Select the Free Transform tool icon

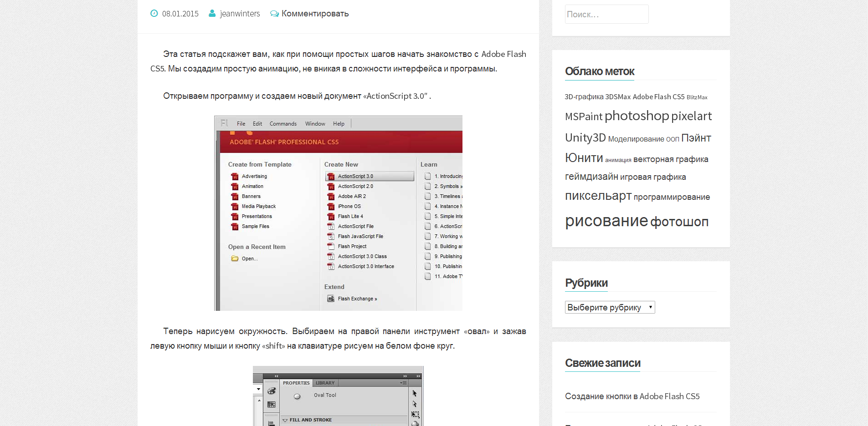pos(415,414)
